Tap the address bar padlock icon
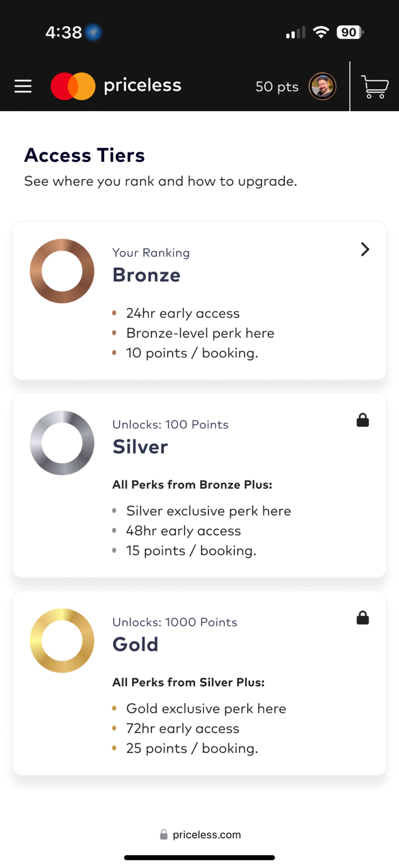The image size is (399, 868). pyautogui.click(x=164, y=834)
